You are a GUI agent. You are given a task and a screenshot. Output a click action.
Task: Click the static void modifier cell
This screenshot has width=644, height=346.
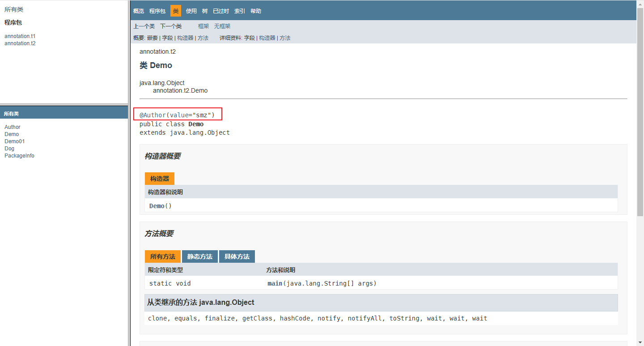[170, 283]
